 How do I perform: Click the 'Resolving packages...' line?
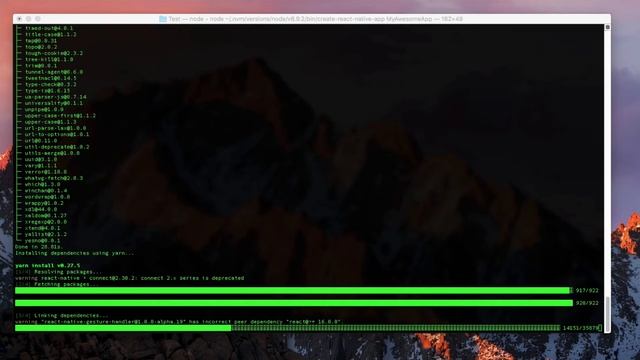[59, 272]
